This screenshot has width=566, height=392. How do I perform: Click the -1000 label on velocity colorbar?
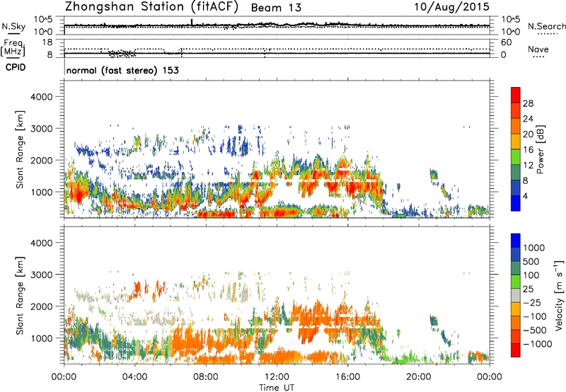point(537,344)
